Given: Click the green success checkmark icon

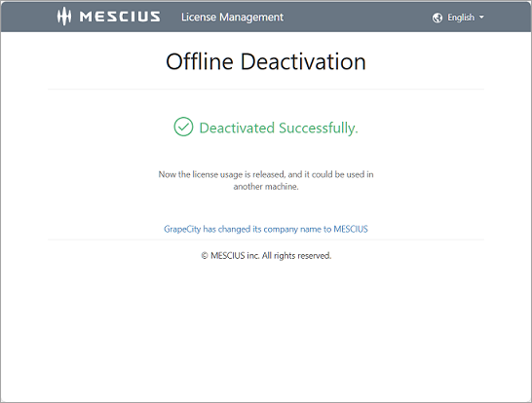Looking at the screenshot, I should [x=183, y=127].
